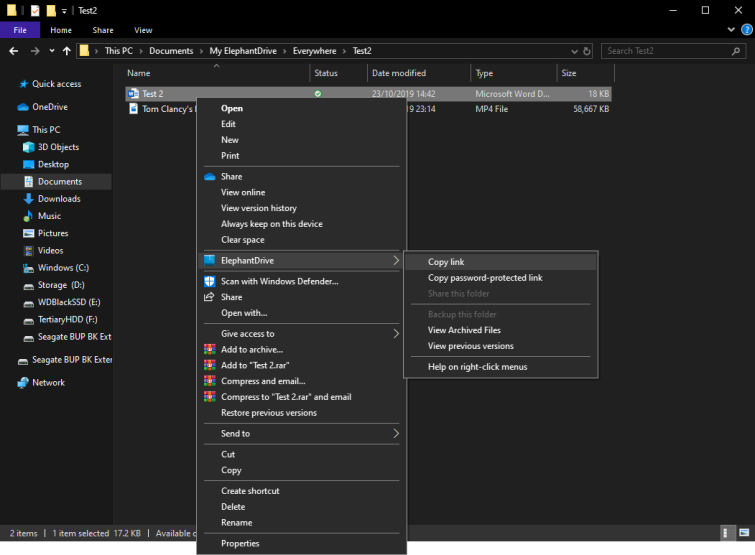Open recent locations dropdown arrow
Screen dimensions: 755x555
tap(52, 51)
